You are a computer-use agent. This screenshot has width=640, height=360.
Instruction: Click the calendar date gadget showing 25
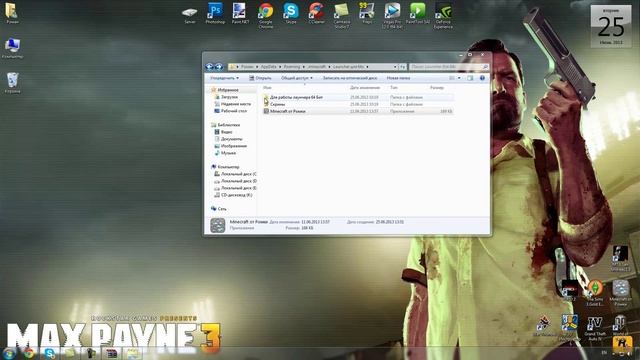pos(611,26)
